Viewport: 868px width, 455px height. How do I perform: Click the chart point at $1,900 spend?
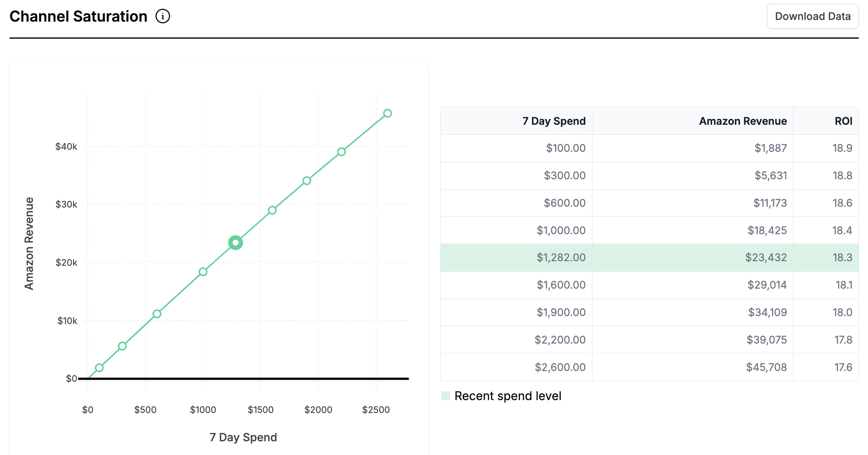[307, 181]
